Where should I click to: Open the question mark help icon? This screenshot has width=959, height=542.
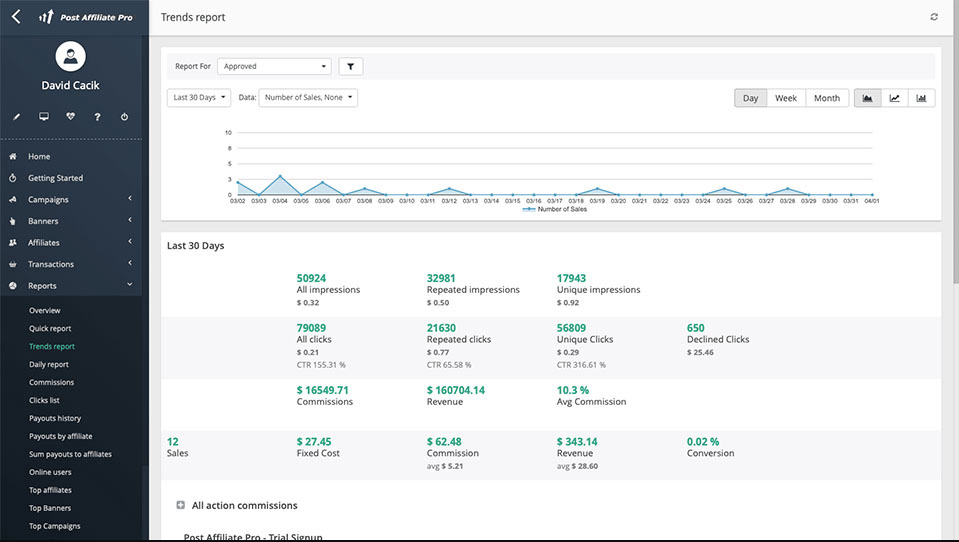pos(97,117)
